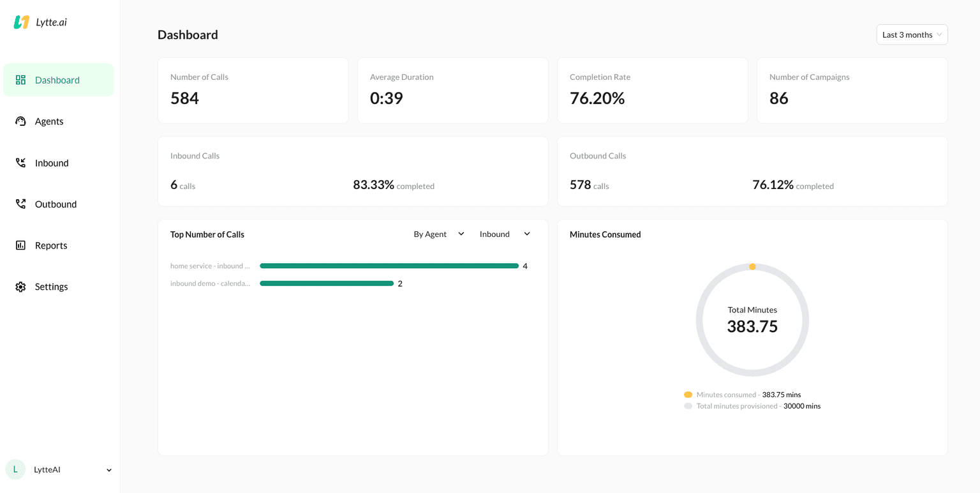Click the Inbound phone icon
The height and width of the screenshot is (493, 980).
[20, 163]
